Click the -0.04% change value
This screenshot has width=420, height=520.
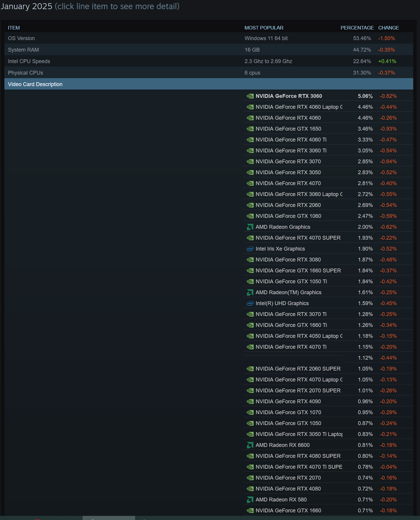[x=388, y=467]
